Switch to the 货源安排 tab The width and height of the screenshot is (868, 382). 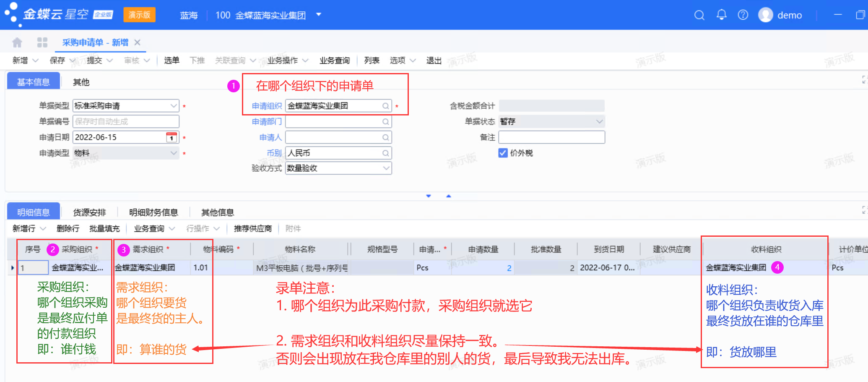[89, 212]
